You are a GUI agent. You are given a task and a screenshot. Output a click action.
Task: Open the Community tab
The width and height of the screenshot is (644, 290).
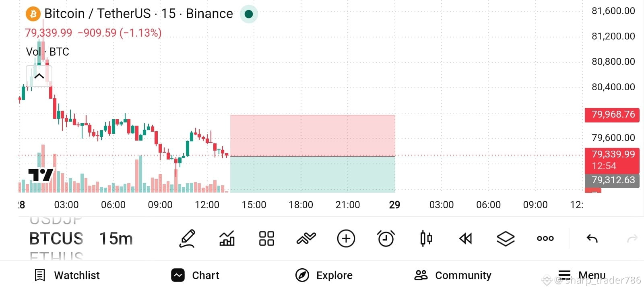pyautogui.click(x=453, y=275)
